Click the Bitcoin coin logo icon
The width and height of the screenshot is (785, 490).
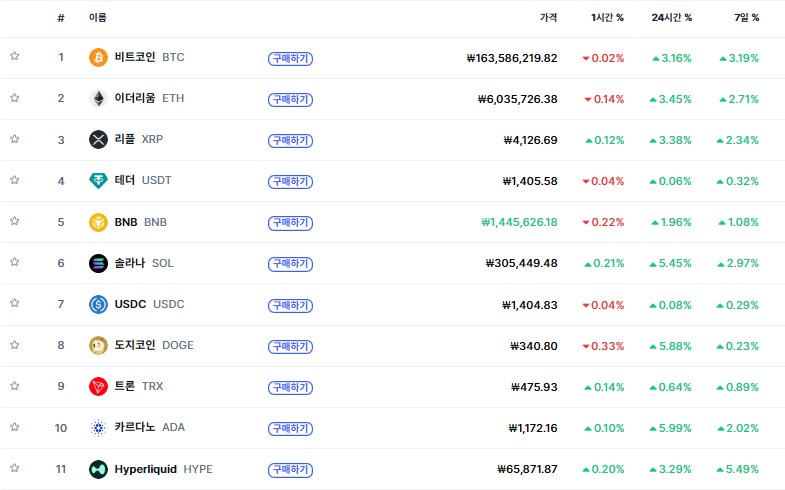tap(98, 57)
